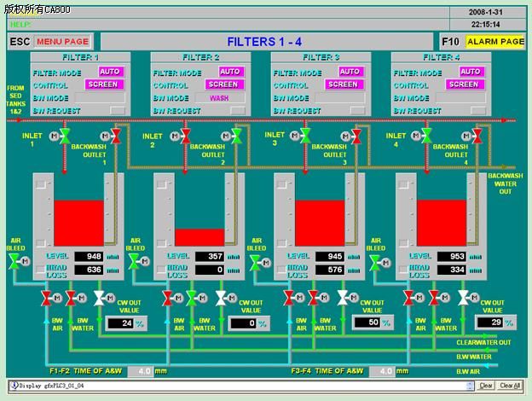Click Filter 2 BW water valve
Image resolution: width=532 pixels, height=401 pixels.
tap(193, 297)
